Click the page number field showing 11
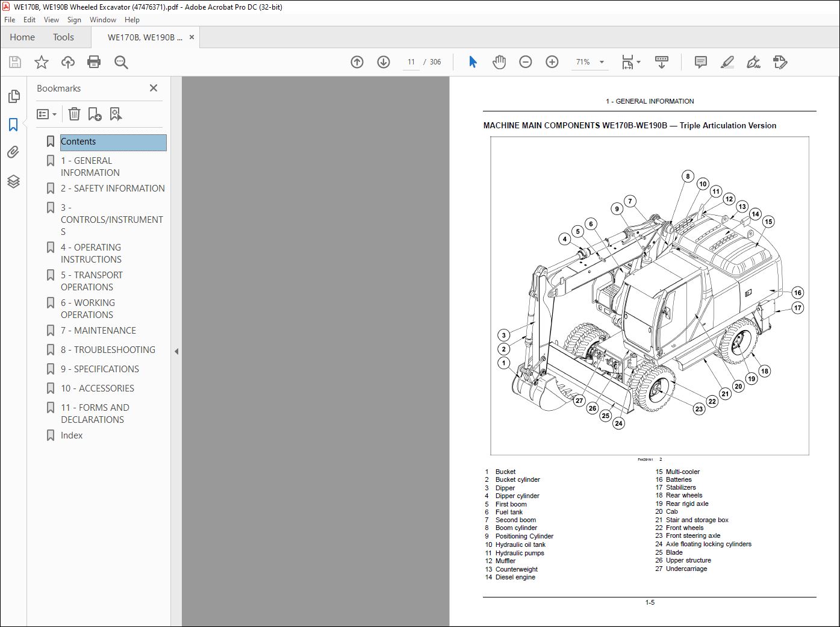The height and width of the screenshot is (627, 840). (x=411, y=62)
